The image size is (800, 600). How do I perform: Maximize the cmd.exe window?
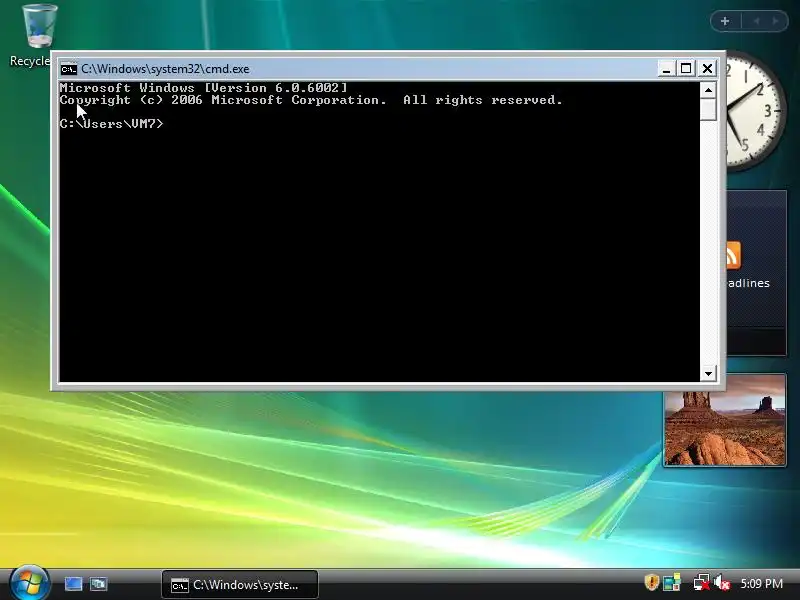point(686,68)
